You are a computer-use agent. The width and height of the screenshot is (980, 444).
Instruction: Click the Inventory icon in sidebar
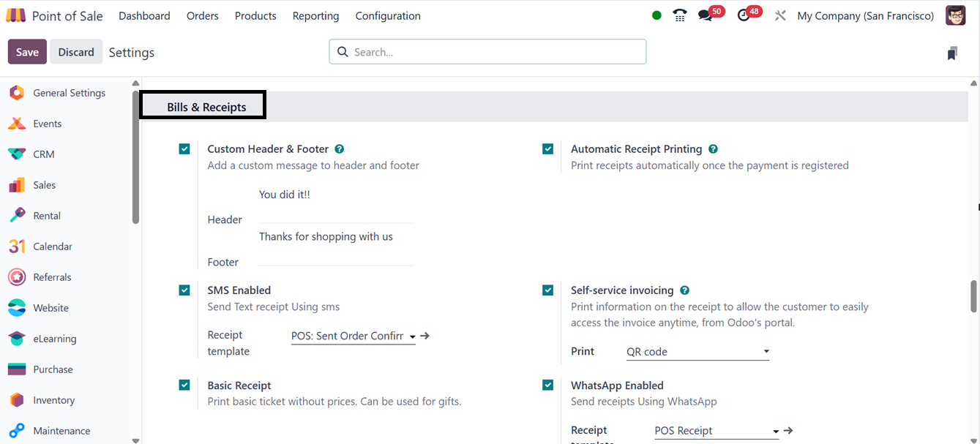click(x=17, y=400)
